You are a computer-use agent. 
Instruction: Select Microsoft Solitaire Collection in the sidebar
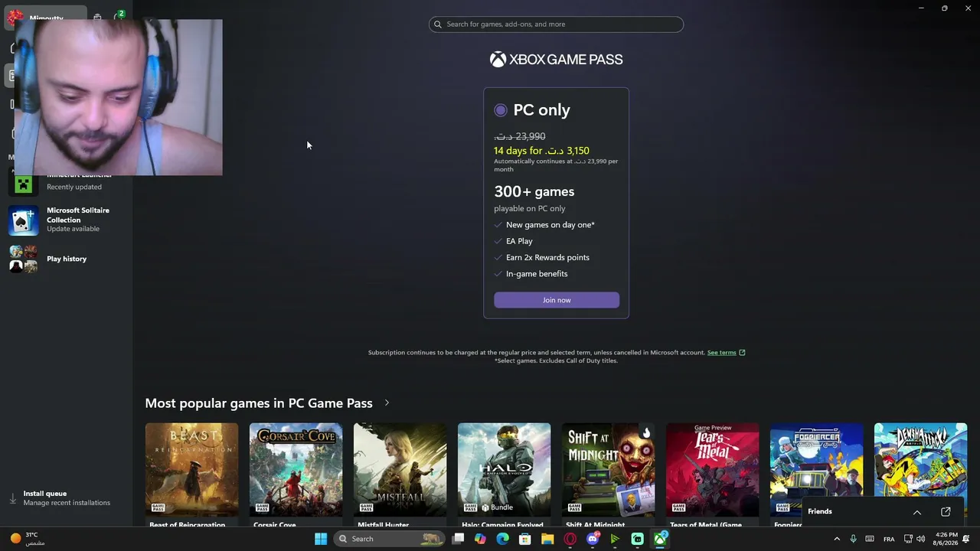(67, 220)
